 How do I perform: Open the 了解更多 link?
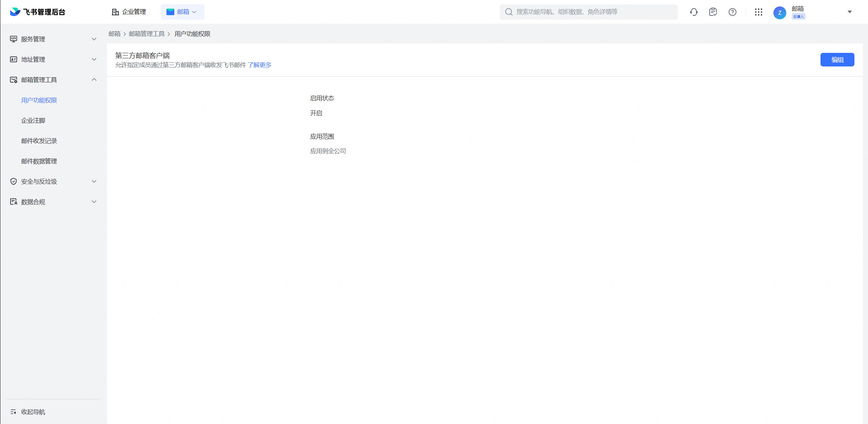259,65
